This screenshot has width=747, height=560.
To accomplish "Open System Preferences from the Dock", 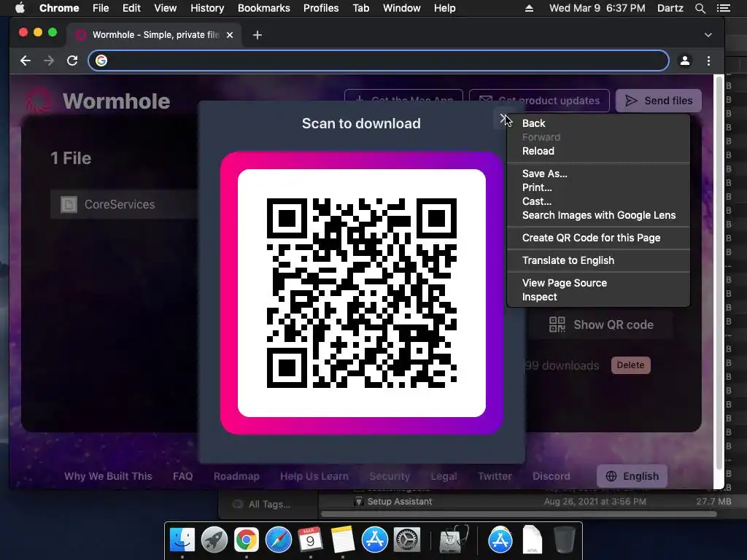I will pos(406,540).
